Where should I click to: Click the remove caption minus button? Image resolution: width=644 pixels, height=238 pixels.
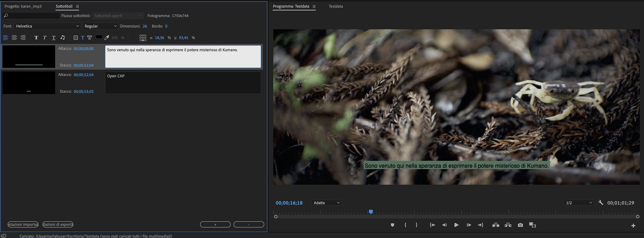[x=249, y=225]
